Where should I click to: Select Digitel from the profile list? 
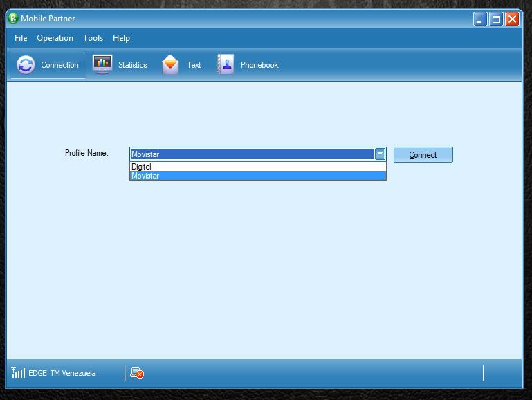pos(258,167)
